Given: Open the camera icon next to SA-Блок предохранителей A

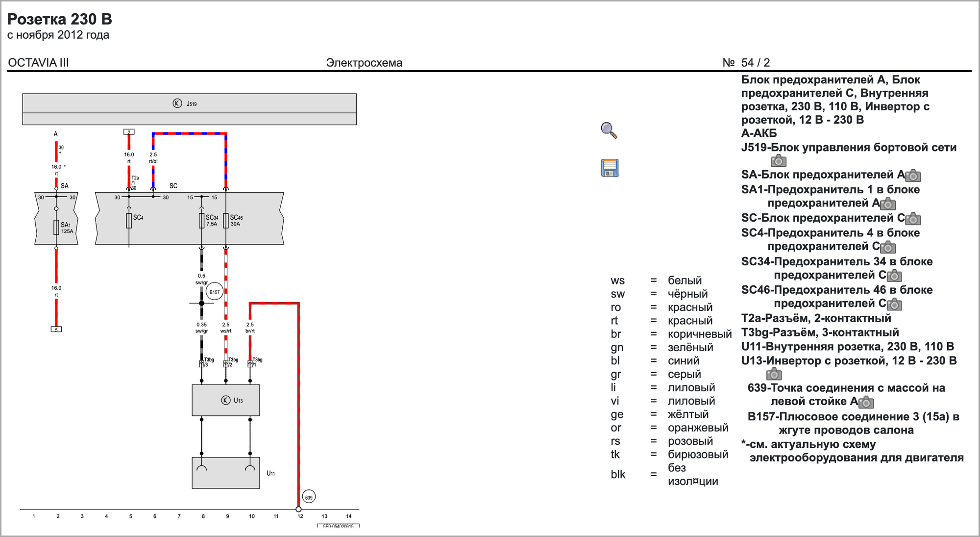Looking at the screenshot, I should tap(913, 176).
